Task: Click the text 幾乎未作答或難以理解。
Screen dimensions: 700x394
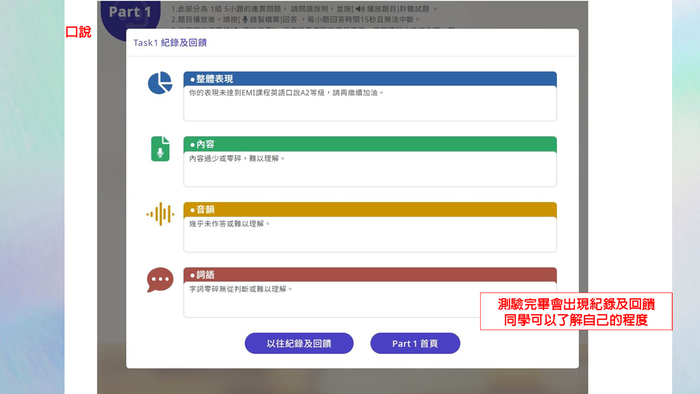Action: (x=229, y=224)
